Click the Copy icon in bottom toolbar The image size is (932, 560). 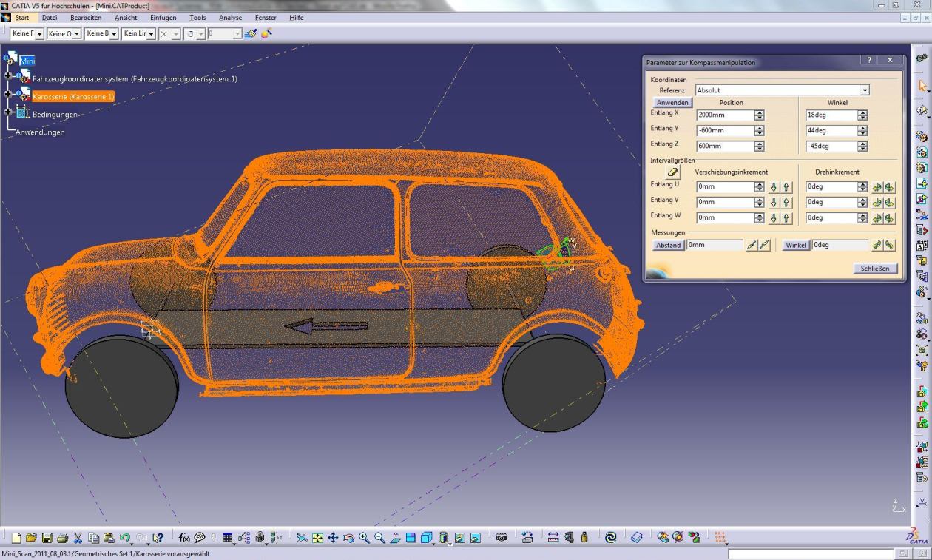pyautogui.click(x=93, y=538)
